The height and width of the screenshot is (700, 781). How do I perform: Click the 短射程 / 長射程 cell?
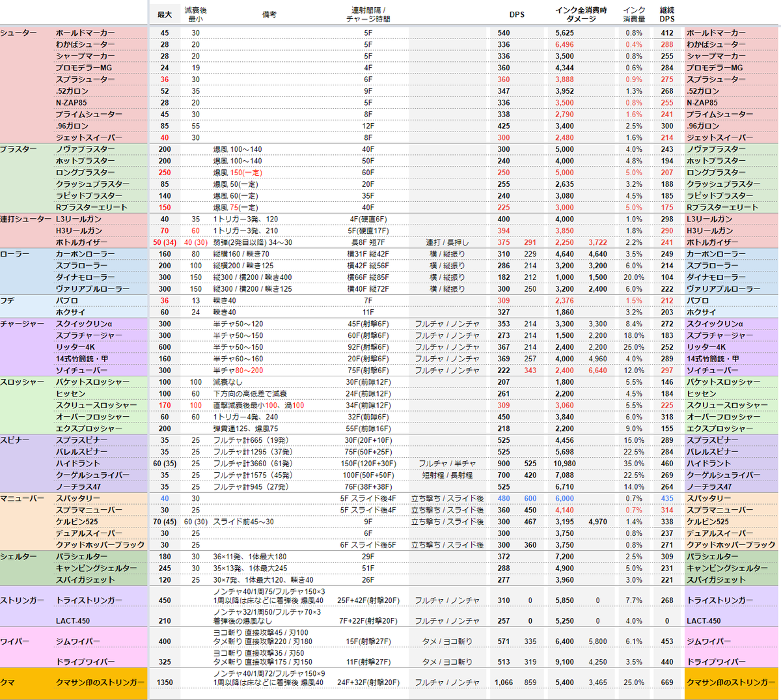point(447,475)
